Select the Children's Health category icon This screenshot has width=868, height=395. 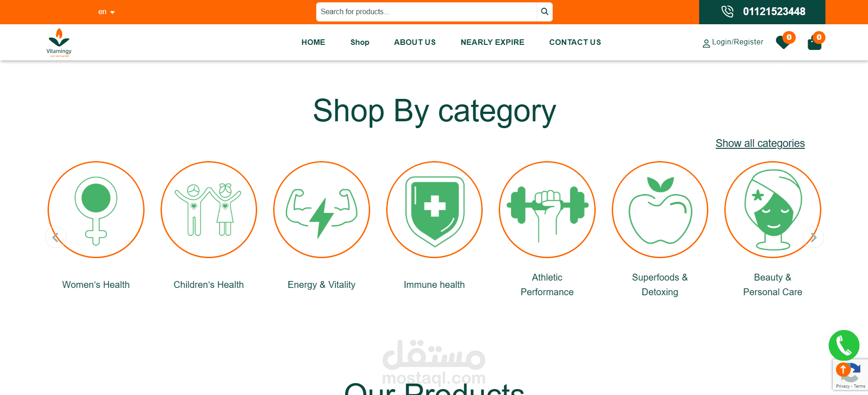coord(209,210)
